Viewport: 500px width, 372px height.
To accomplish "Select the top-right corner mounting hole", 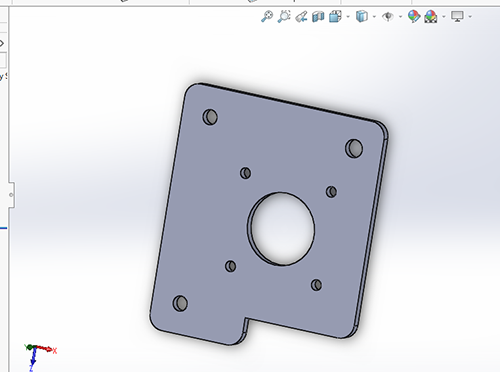I will tap(354, 148).
